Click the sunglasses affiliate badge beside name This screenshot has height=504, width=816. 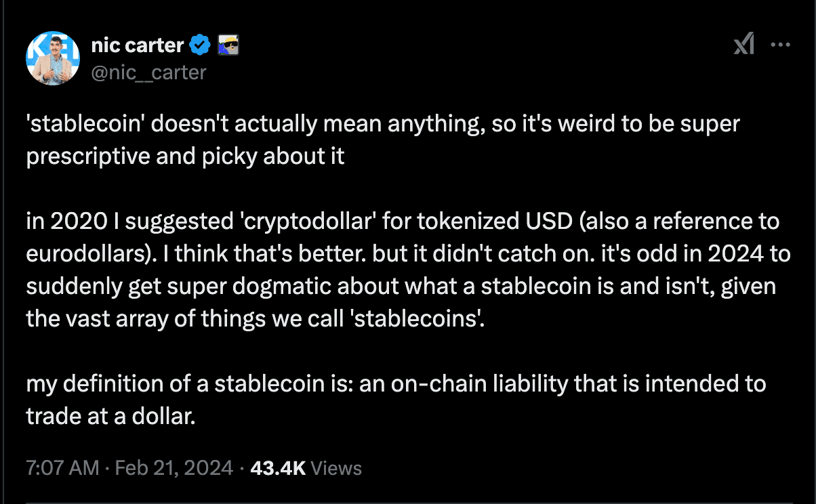point(227,46)
